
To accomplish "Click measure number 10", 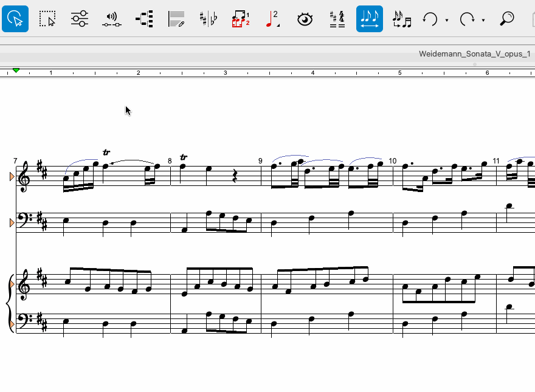I will pyautogui.click(x=392, y=160).
